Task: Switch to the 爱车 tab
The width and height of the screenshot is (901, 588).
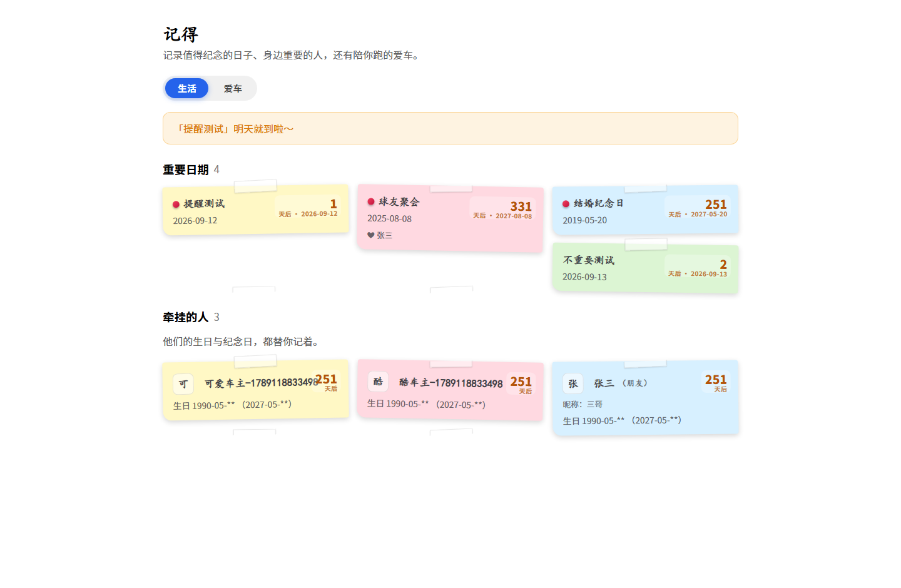Action: pos(233,88)
